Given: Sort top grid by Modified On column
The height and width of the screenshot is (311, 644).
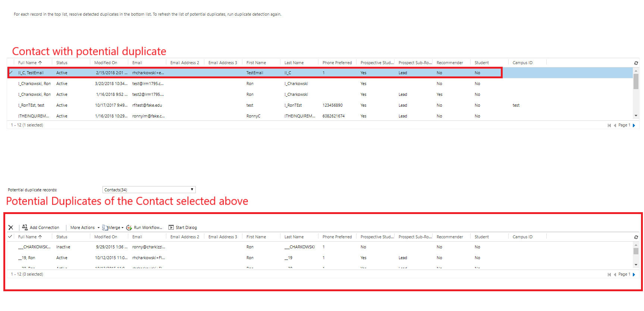Looking at the screenshot, I should click(106, 63).
